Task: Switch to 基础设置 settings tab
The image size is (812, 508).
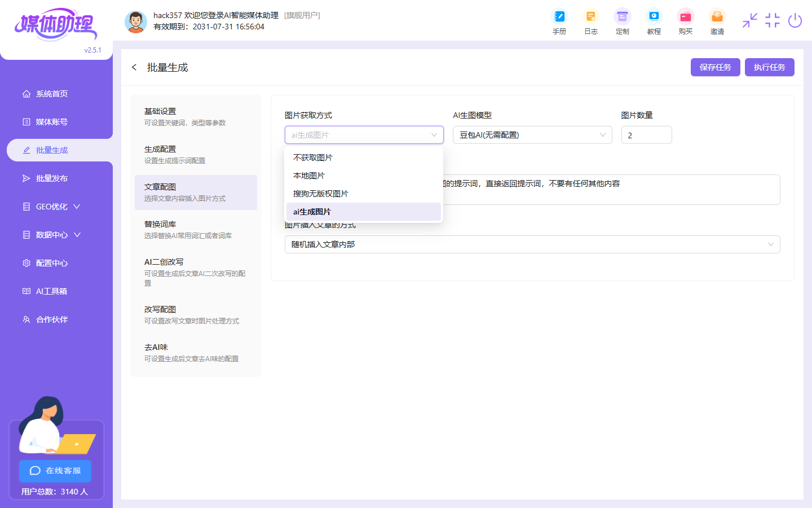Action: tap(196, 117)
